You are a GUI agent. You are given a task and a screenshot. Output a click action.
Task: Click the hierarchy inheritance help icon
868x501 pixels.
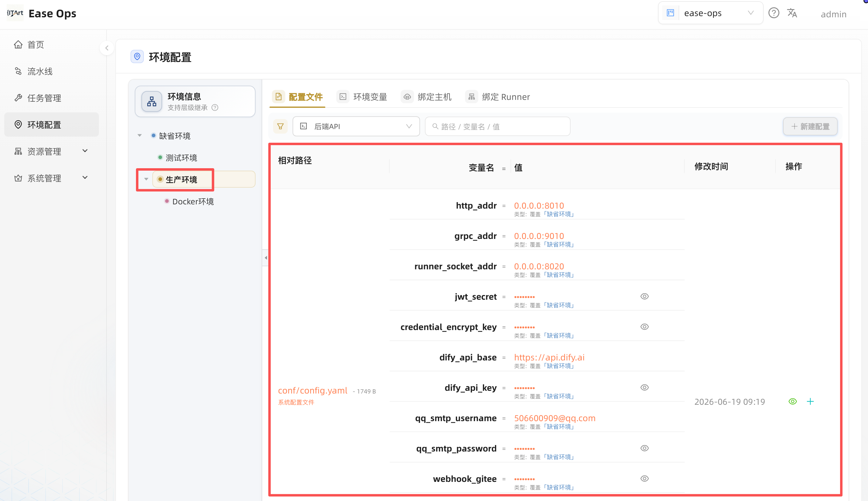(215, 108)
